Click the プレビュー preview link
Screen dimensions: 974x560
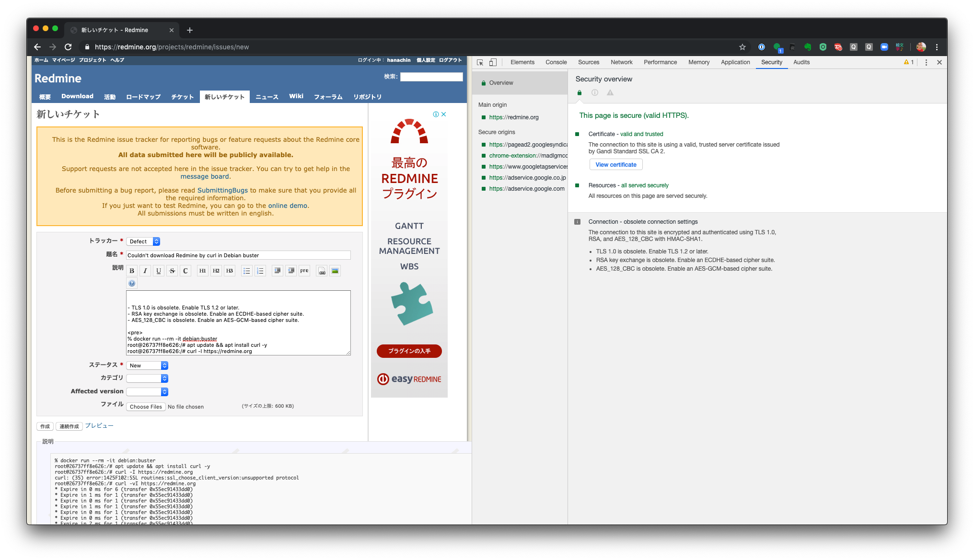pyautogui.click(x=99, y=426)
